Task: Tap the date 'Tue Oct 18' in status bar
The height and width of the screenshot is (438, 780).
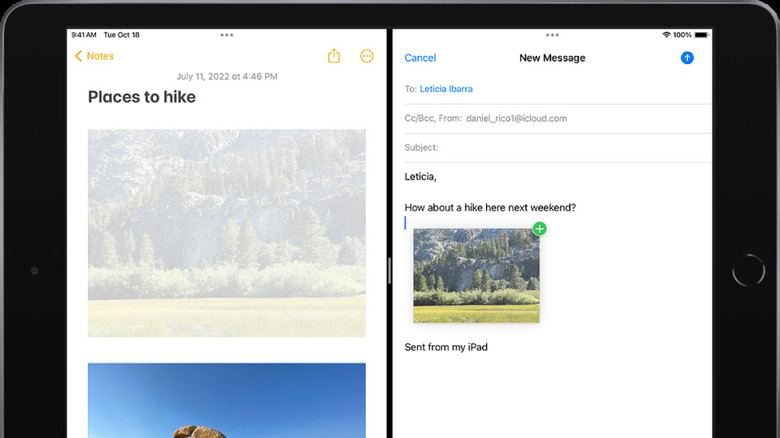Action: point(121,35)
